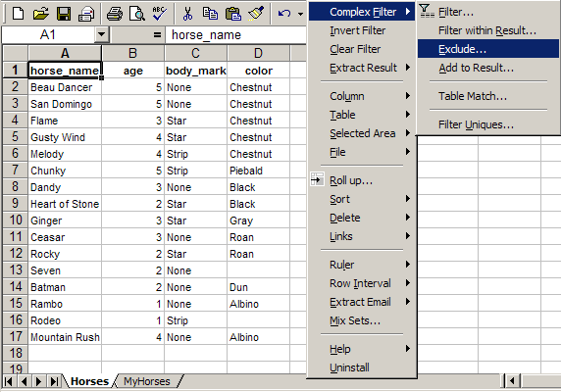Choose Filter Uniques... option
561x392 pixels.
pos(488,124)
